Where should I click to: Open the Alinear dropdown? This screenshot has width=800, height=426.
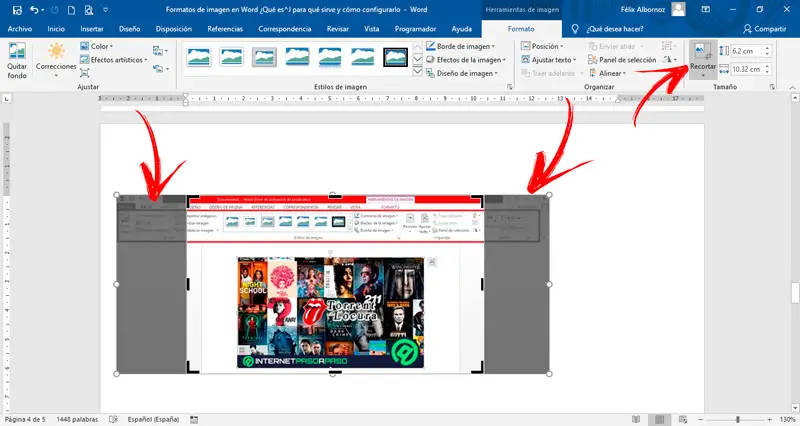coord(607,73)
